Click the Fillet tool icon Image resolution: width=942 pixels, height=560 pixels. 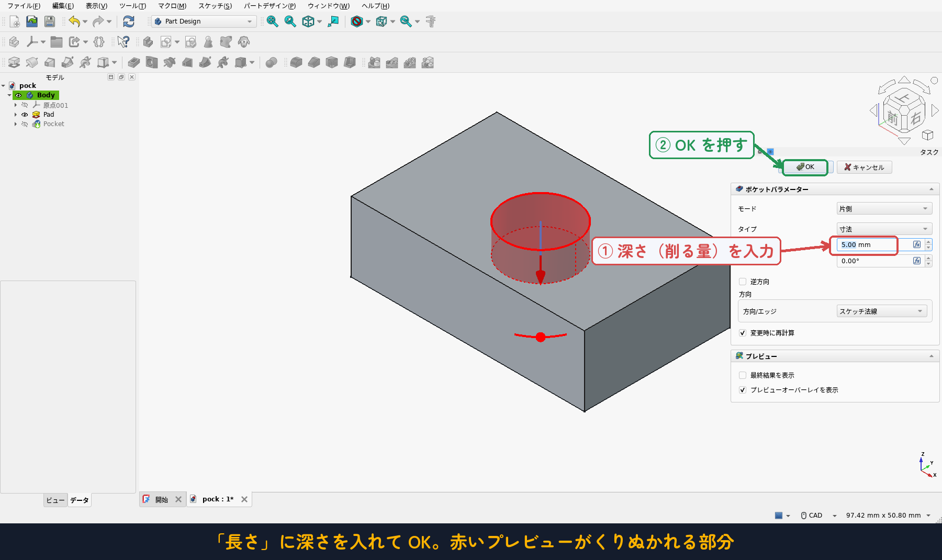click(296, 63)
